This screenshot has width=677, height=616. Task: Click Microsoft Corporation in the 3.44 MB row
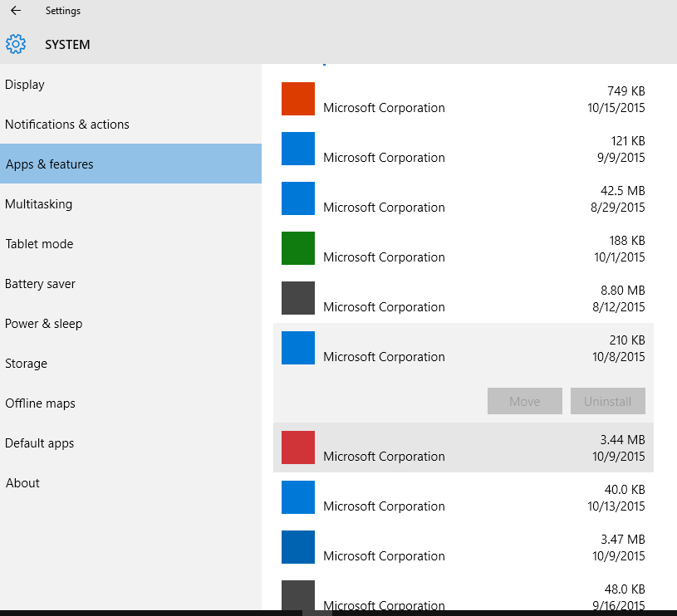pyautogui.click(x=384, y=456)
